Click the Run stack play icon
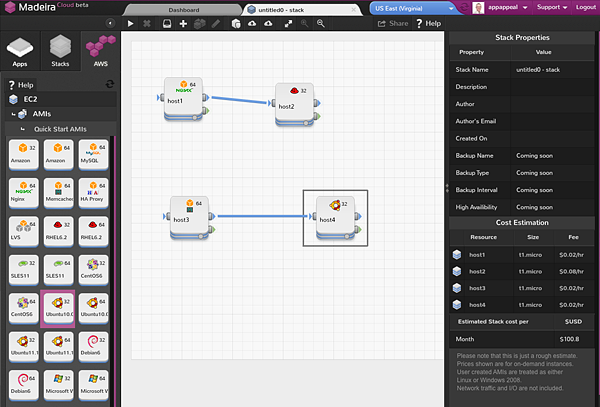 130,24
